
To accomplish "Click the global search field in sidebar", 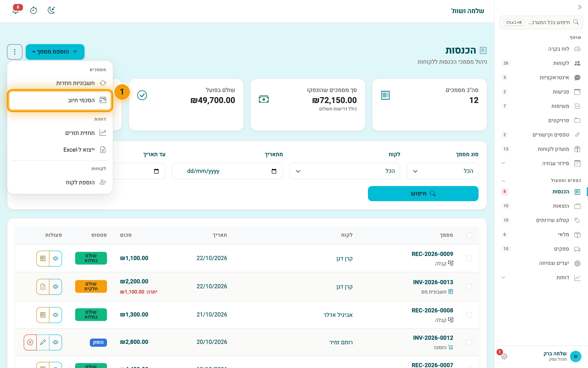I will pos(541,22).
